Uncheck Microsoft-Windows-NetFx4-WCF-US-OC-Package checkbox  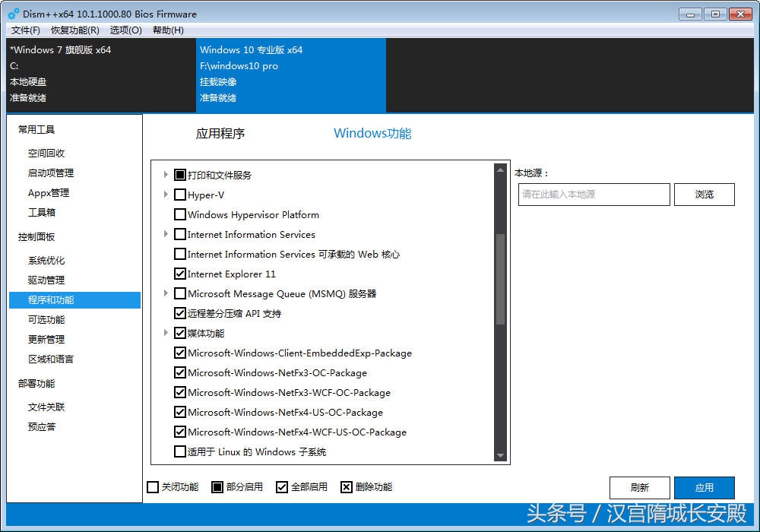(180, 432)
